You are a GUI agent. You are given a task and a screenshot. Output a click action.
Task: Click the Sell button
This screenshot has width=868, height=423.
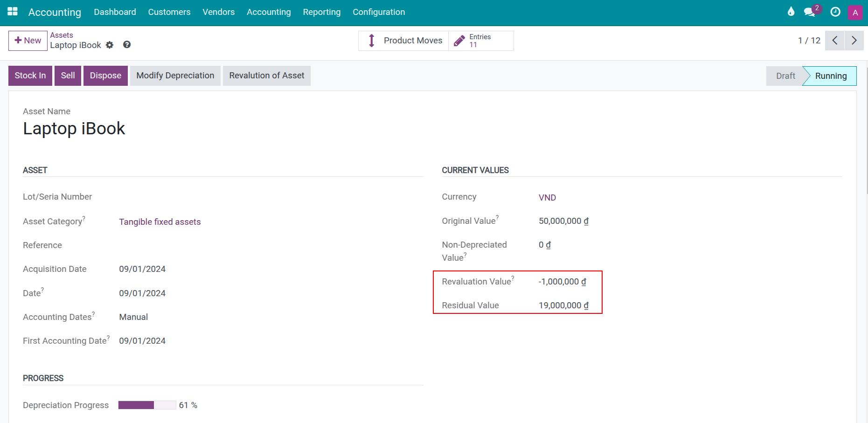68,76
